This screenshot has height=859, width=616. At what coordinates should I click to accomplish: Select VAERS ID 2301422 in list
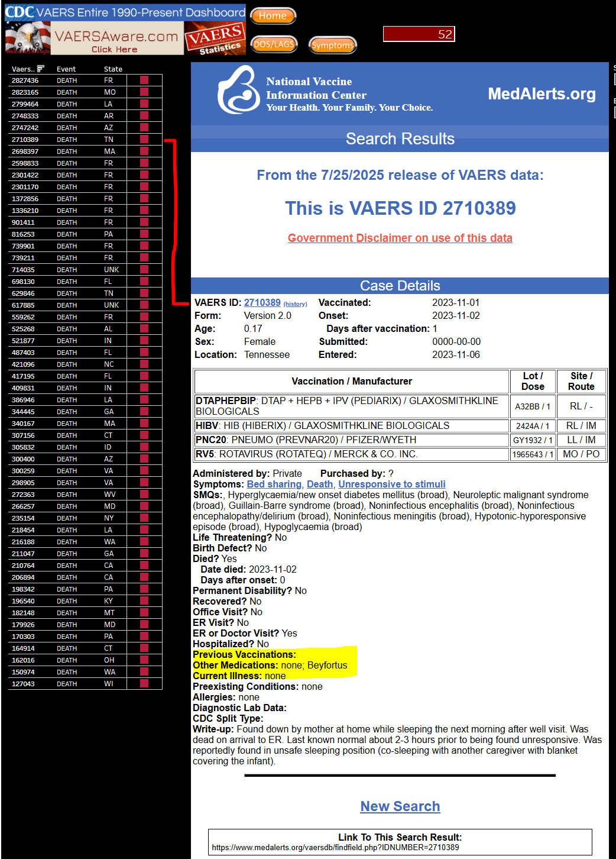tap(25, 175)
